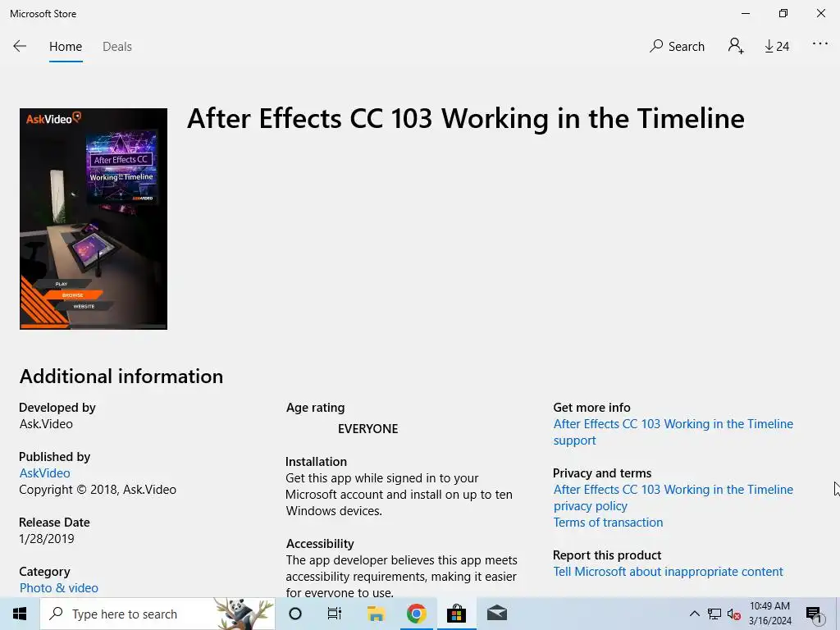Show hidden system tray icons

[694, 614]
